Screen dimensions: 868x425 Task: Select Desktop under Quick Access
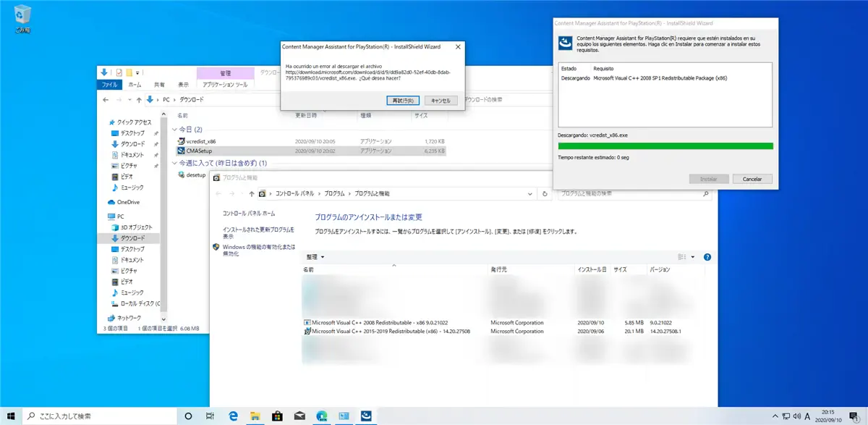[x=132, y=134]
